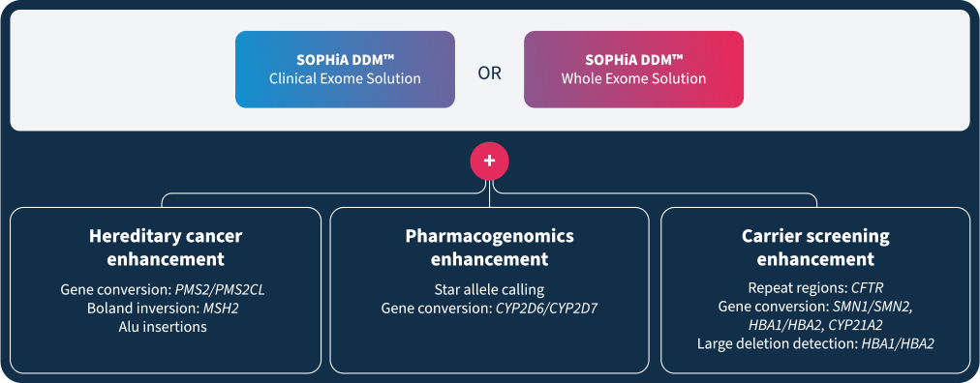
Task: Click the red plus icon
Action: pos(489,161)
